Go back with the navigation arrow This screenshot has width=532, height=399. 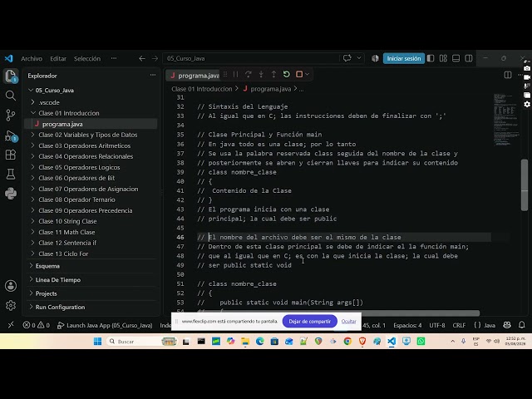coord(142,58)
